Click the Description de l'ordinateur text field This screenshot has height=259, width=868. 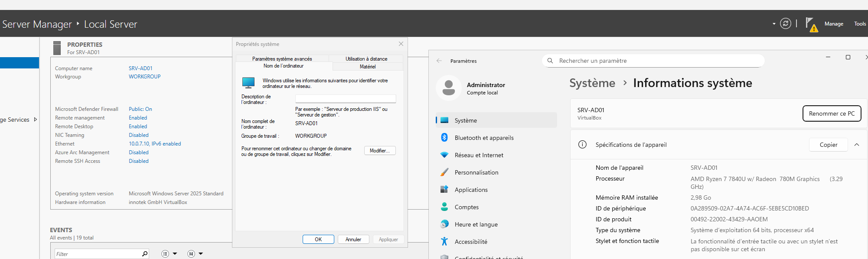[x=346, y=99]
